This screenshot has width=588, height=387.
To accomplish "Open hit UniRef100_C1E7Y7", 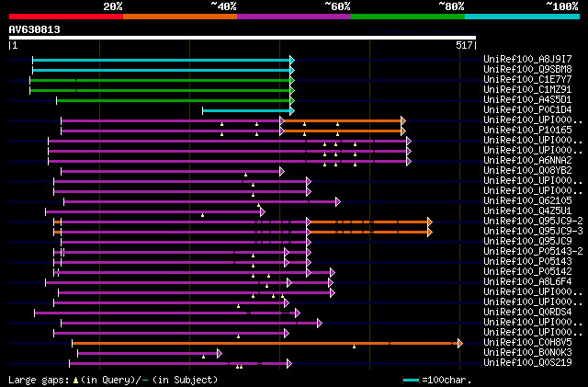I will (x=527, y=79).
